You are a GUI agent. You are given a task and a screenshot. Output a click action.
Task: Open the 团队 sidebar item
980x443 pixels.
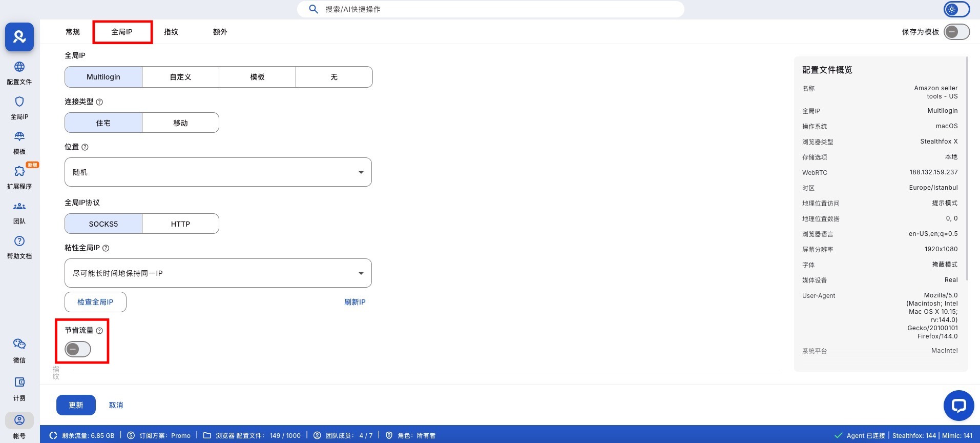[19, 213]
